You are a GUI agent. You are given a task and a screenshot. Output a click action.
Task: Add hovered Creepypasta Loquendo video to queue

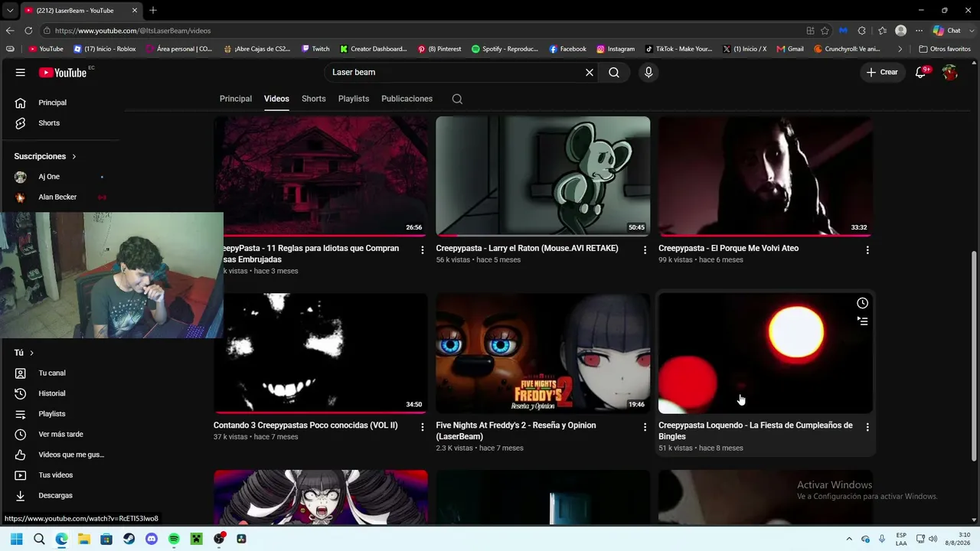(x=862, y=321)
